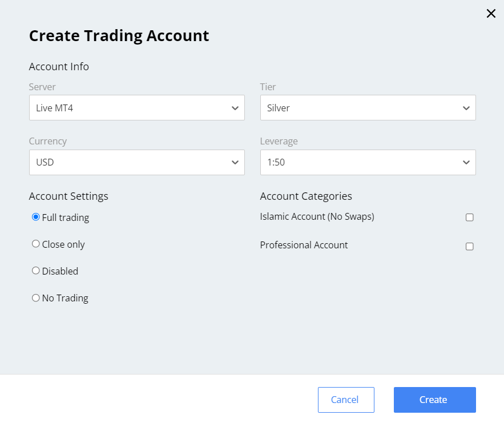Open the Leverage dropdown showing 1:50
The width and height of the screenshot is (504, 423).
coord(368,162)
